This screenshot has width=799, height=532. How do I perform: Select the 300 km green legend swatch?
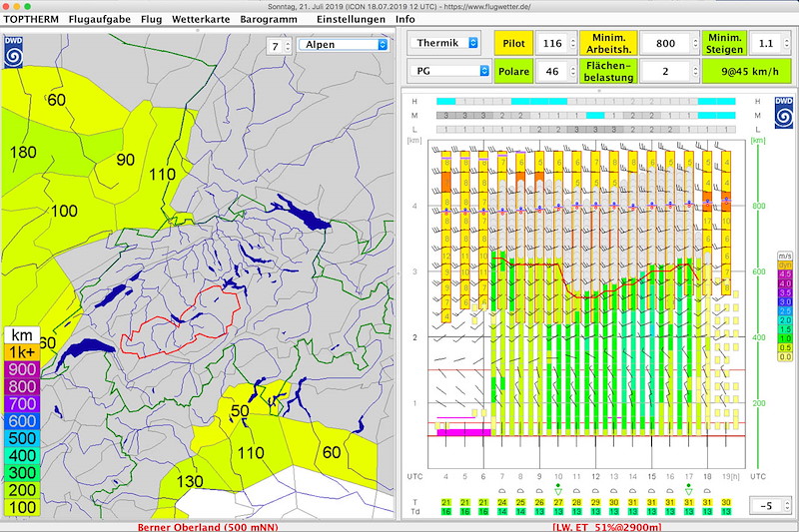tap(22, 473)
